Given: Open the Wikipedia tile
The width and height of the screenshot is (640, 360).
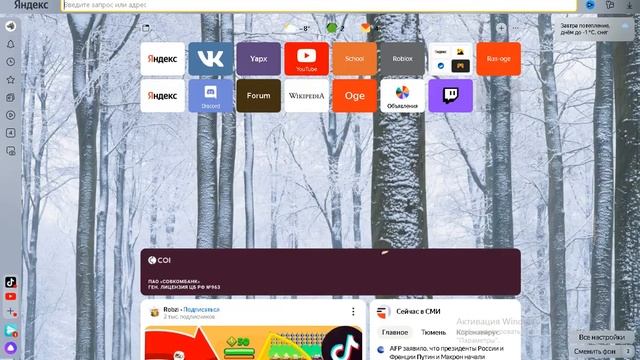Looking at the screenshot, I should pyautogui.click(x=307, y=96).
